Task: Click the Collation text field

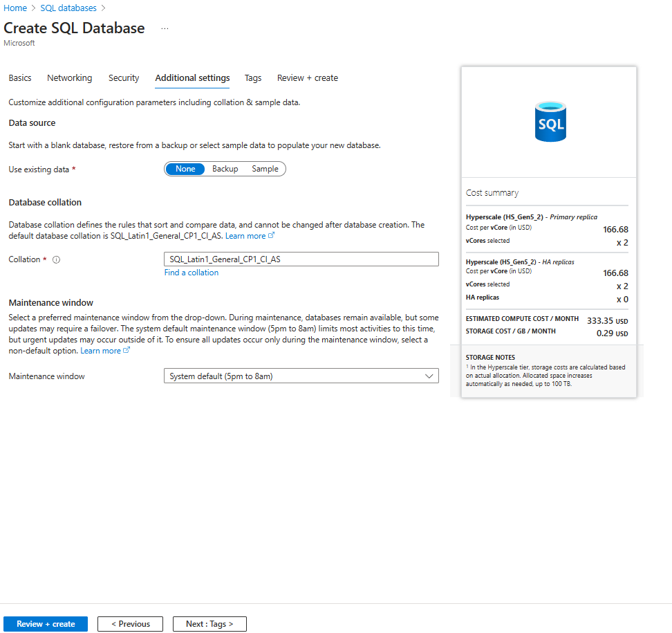Action: click(x=301, y=259)
